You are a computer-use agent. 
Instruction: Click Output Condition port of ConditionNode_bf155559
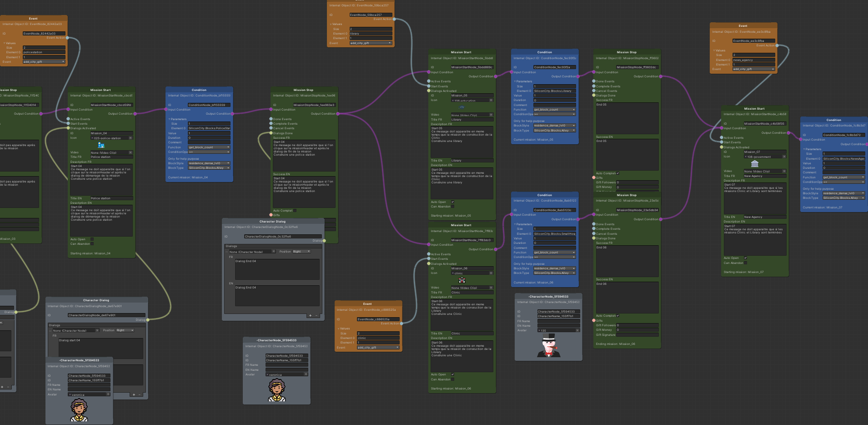[232, 114]
